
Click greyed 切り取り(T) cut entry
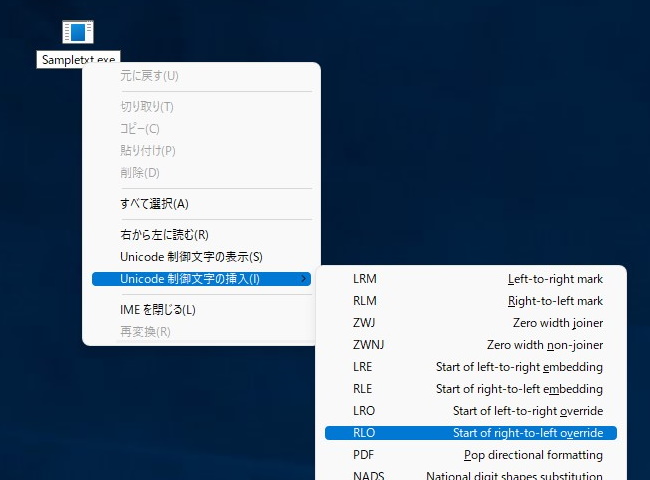coord(201,107)
